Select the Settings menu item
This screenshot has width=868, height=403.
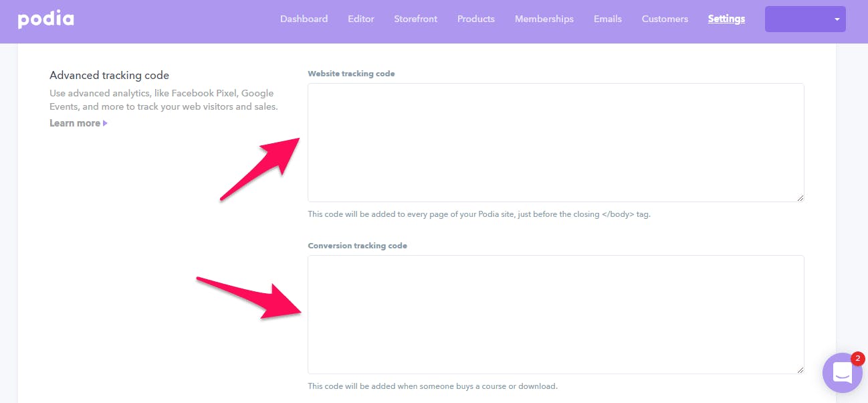(x=726, y=19)
